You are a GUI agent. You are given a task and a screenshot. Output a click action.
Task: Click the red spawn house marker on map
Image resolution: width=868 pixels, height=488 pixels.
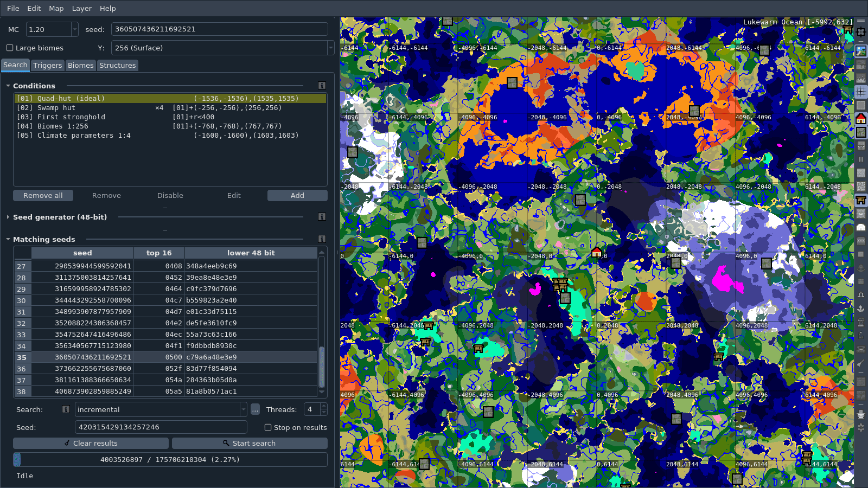point(597,252)
